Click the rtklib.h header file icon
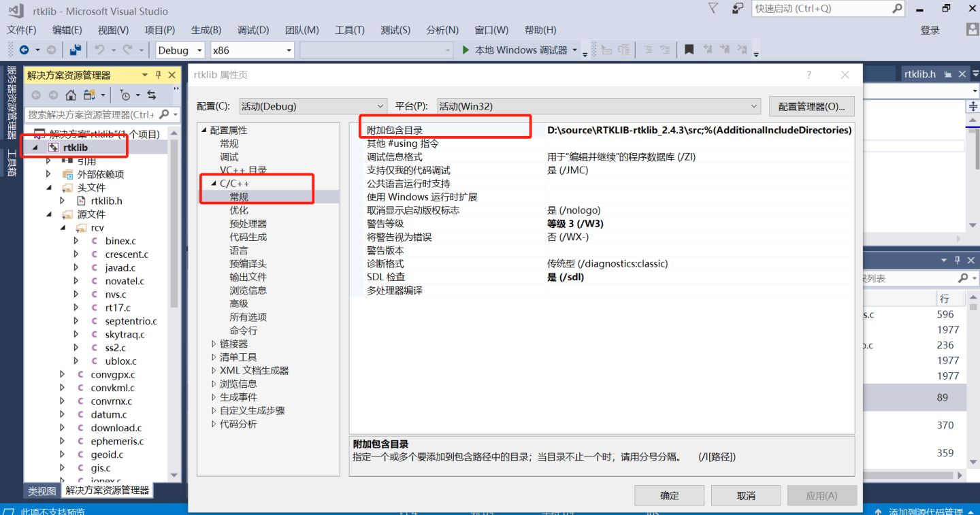This screenshot has height=515, width=980. click(81, 201)
